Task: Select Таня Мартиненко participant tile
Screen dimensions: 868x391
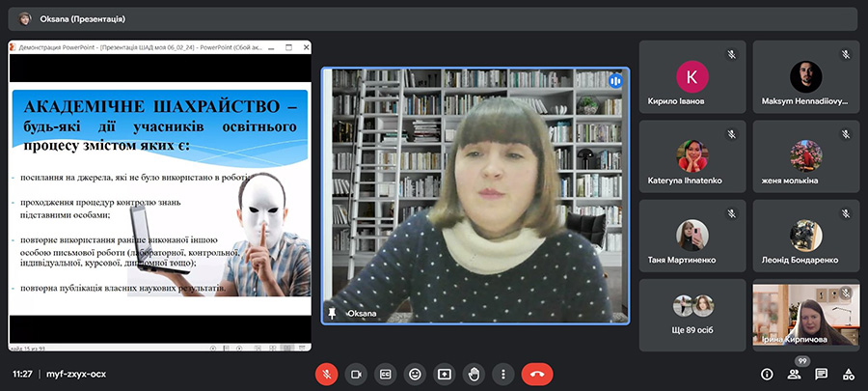Action: pos(692,236)
